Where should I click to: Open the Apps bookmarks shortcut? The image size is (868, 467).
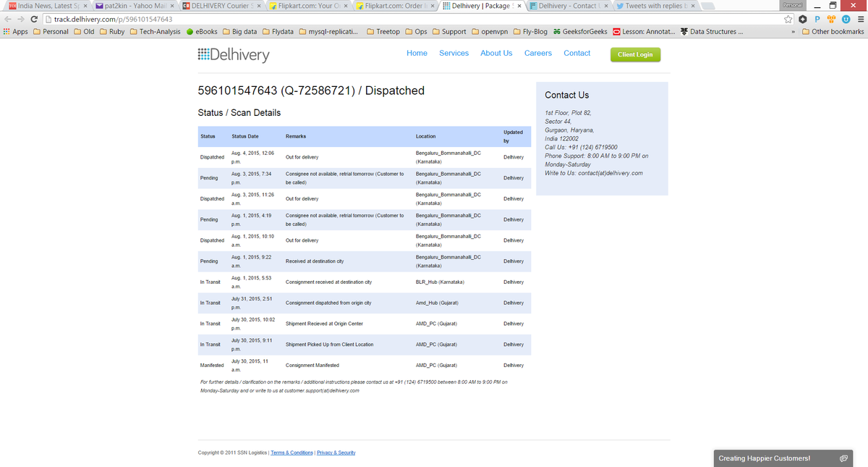point(15,32)
